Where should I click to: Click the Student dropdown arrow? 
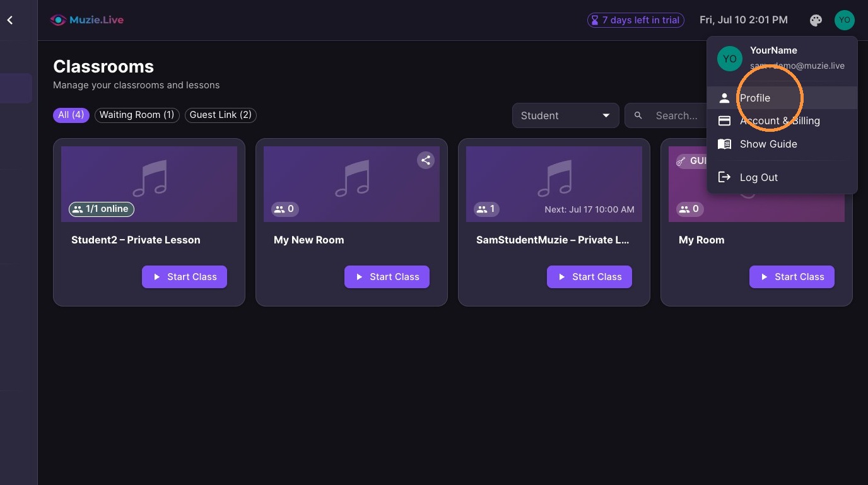[x=606, y=115]
